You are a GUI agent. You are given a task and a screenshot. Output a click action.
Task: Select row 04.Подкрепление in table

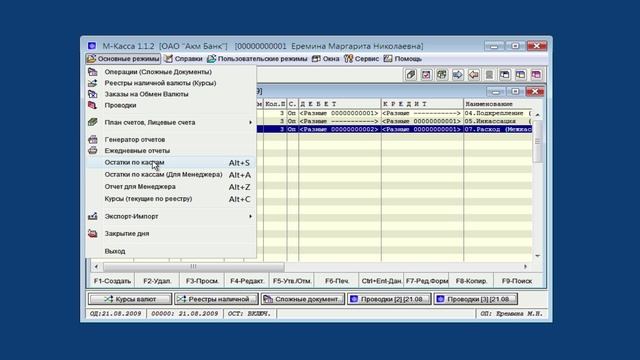click(394, 113)
